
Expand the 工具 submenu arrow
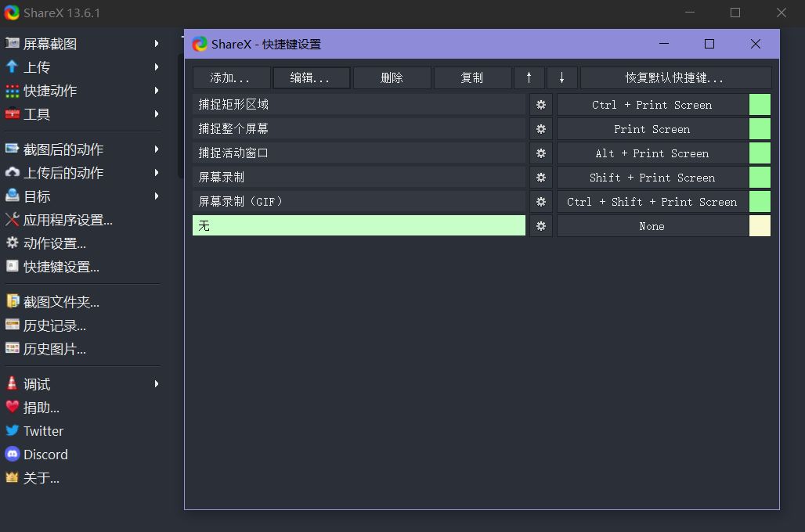[x=157, y=113]
